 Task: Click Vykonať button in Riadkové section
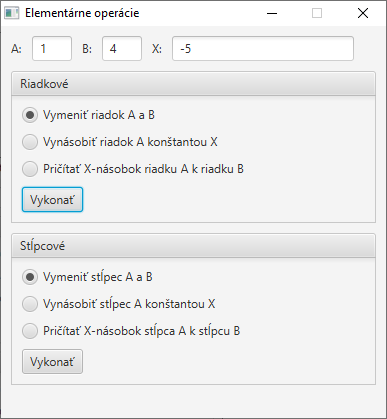point(52,200)
